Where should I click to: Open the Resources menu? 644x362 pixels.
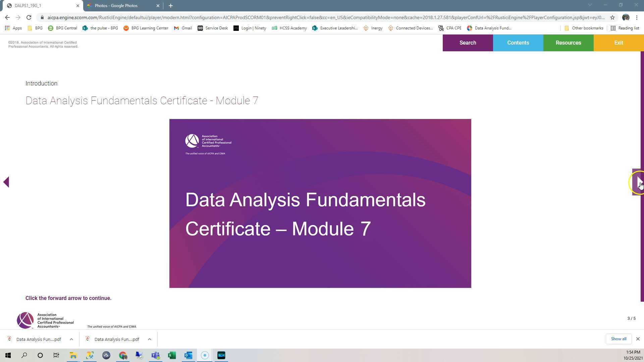coord(568,43)
